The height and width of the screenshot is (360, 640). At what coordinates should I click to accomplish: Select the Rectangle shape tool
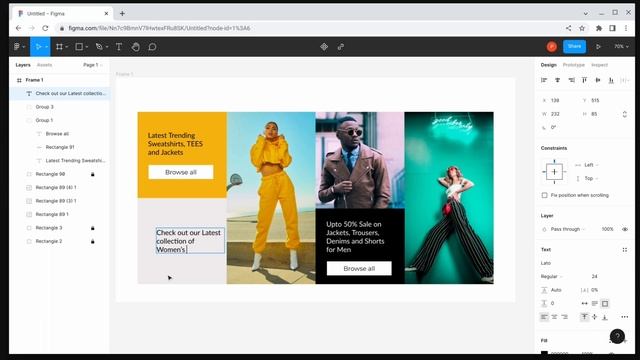pos(79,47)
